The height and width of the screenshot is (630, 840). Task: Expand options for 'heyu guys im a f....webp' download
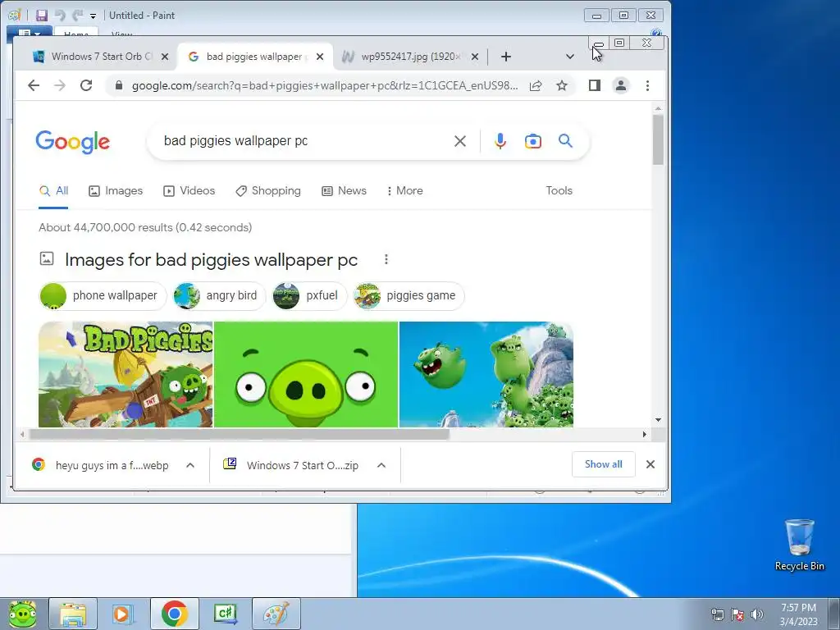point(190,465)
